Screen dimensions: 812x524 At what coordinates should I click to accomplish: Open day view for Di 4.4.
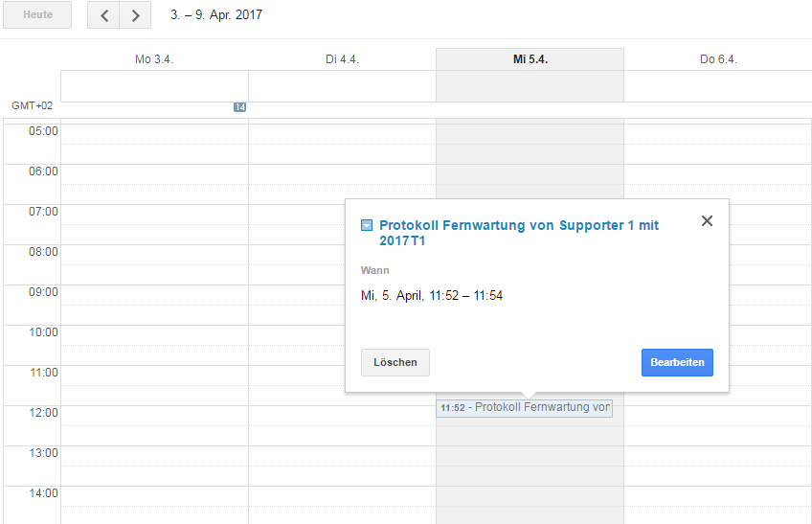[342, 59]
